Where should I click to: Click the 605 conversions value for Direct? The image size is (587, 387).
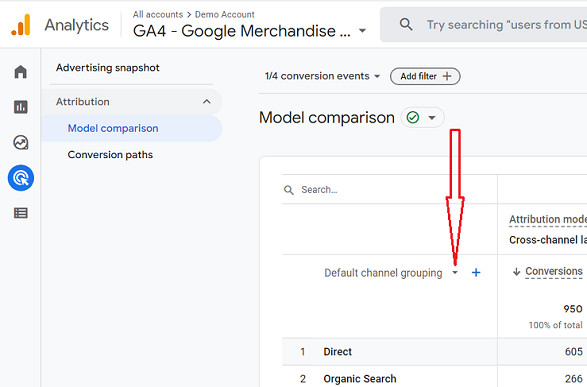(574, 351)
